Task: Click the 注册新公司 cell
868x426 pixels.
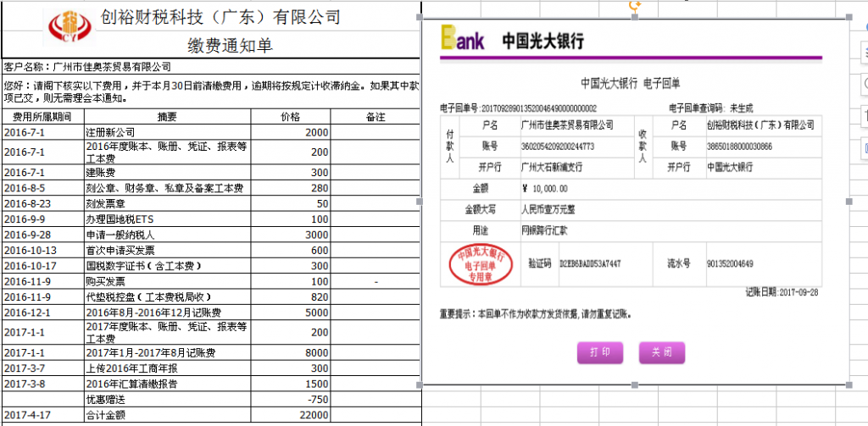Action: 168,132
